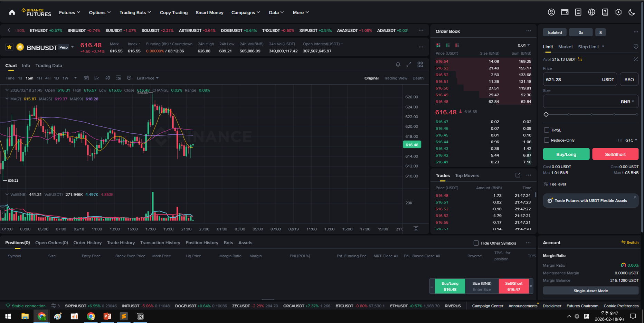Click the Size input field
This screenshot has height=323, width=644.
pyautogui.click(x=590, y=102)
